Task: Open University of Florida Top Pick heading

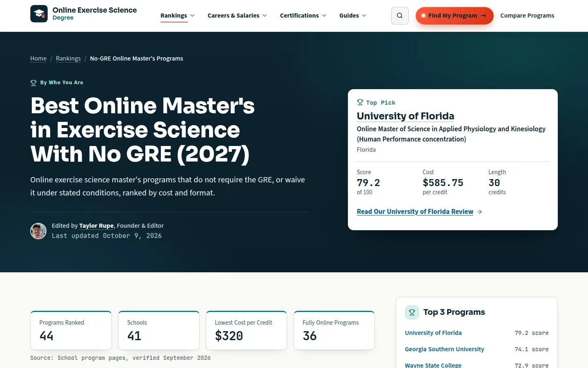Action: pyautogui.click(x=405, y=116)
